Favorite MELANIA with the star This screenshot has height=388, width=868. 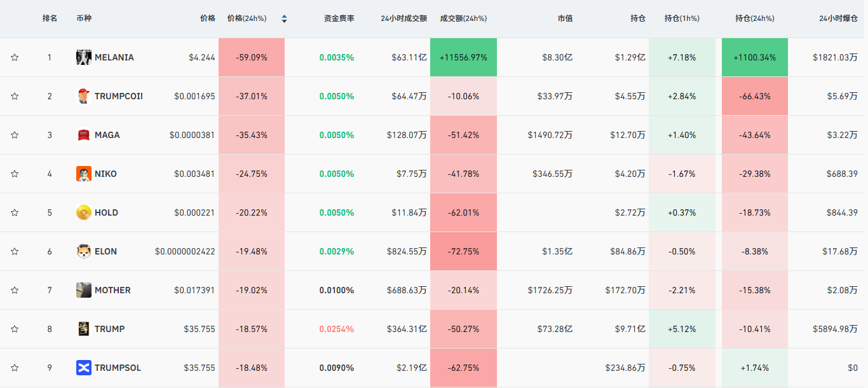15,57
